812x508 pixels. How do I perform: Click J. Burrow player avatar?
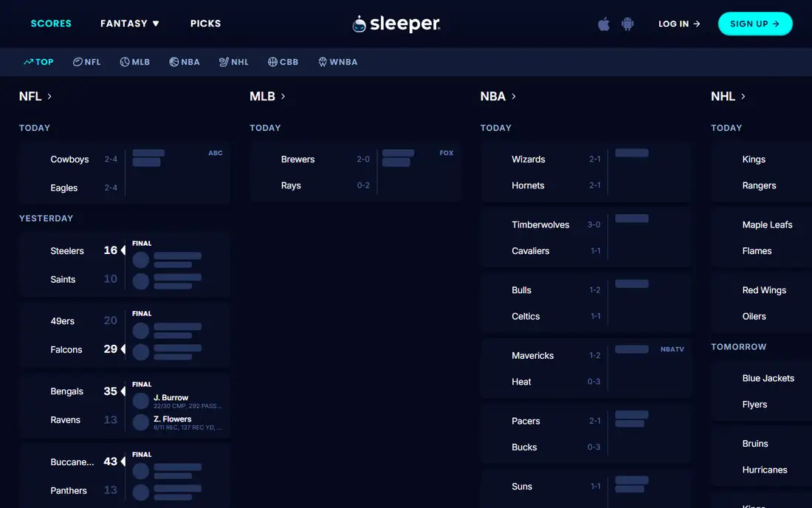pyautogui.click(x=140, y=401)
